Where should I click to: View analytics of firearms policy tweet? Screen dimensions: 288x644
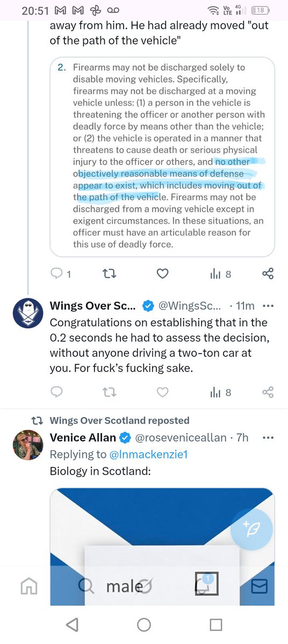tap(220, 274)
